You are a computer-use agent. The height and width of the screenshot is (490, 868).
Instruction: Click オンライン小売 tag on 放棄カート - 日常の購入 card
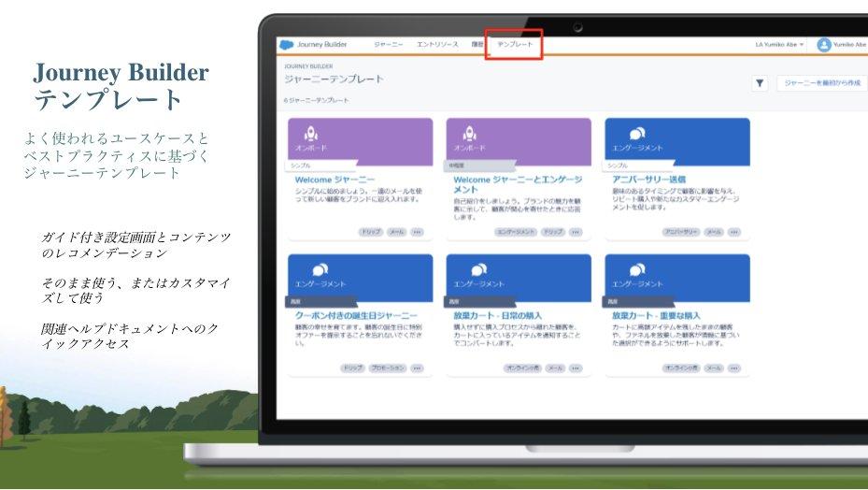[522, 368]
